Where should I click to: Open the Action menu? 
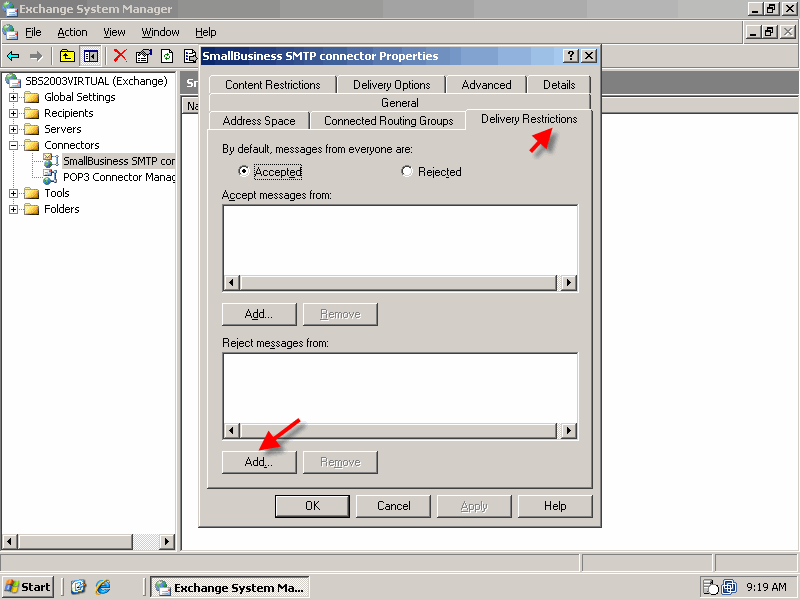pos(72,32)
